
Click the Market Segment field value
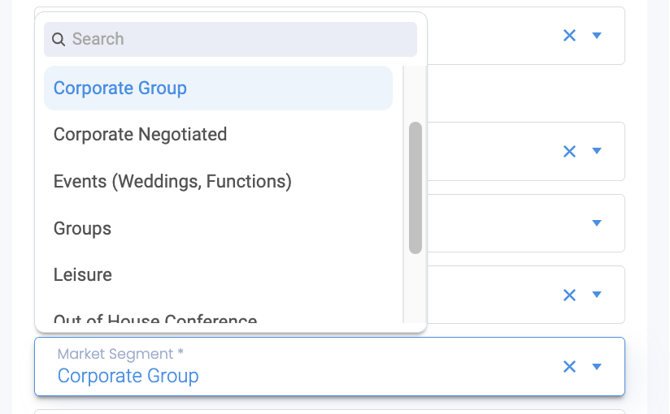[128, 376]
